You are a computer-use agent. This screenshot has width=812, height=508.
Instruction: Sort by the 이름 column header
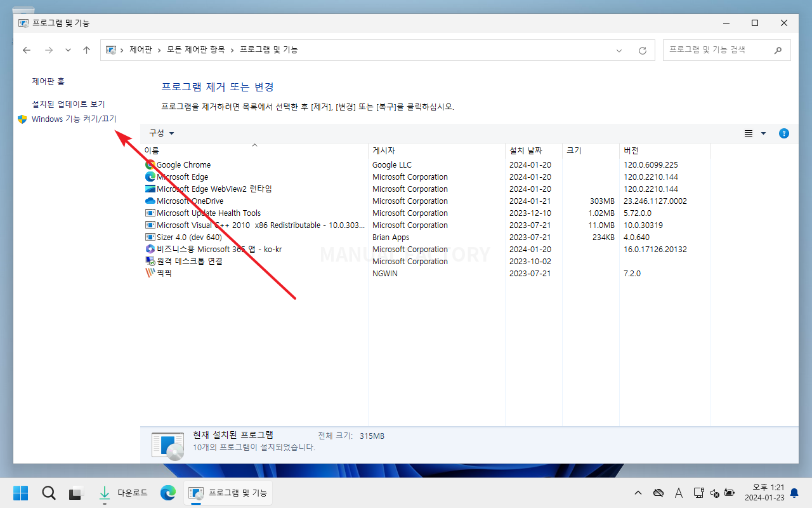pyautogui.click(x=256, y=150)
